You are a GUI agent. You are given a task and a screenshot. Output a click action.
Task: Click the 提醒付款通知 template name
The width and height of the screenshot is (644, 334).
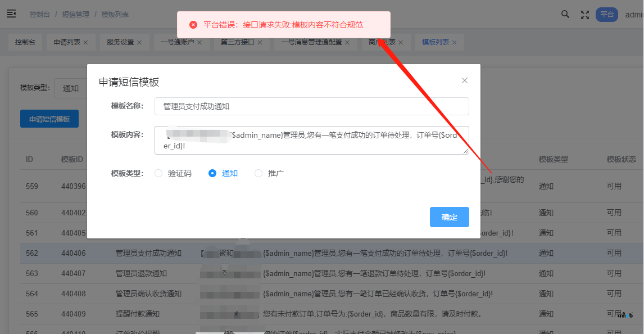coord(138,314)
